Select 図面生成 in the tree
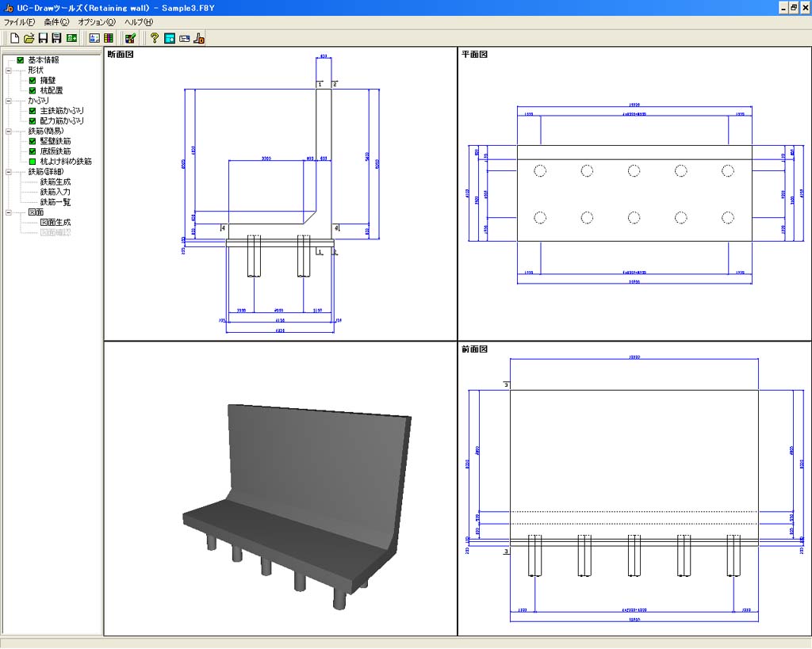This screenshot has width=812, height=649. pos(55,223)
